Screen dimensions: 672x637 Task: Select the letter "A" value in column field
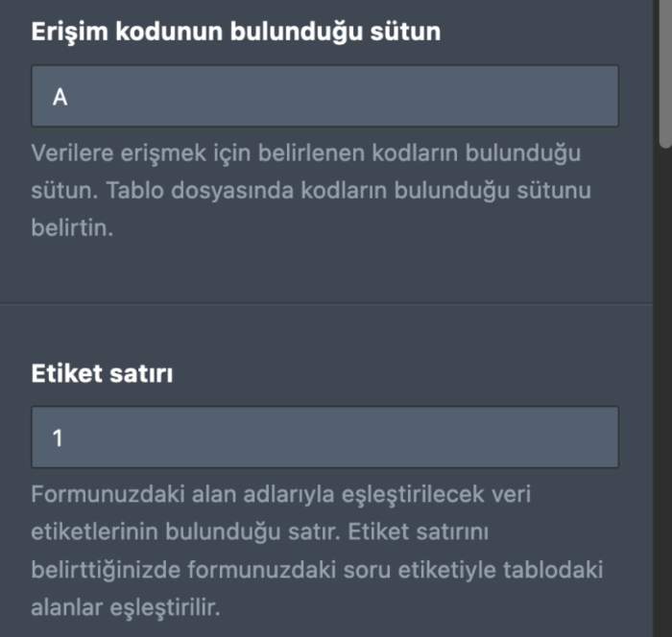click(x=60, y=97)
